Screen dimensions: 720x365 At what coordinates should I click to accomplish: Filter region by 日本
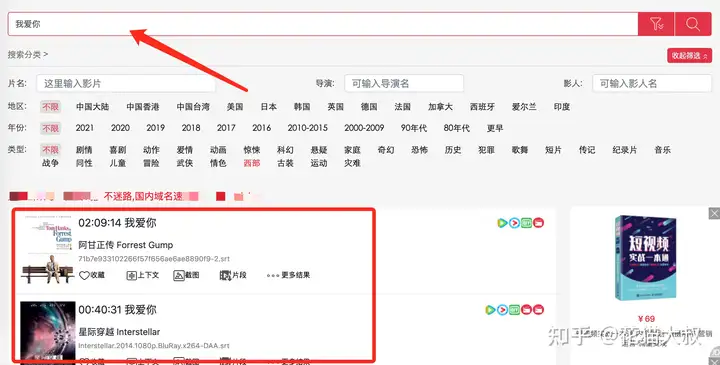[268, 107]
